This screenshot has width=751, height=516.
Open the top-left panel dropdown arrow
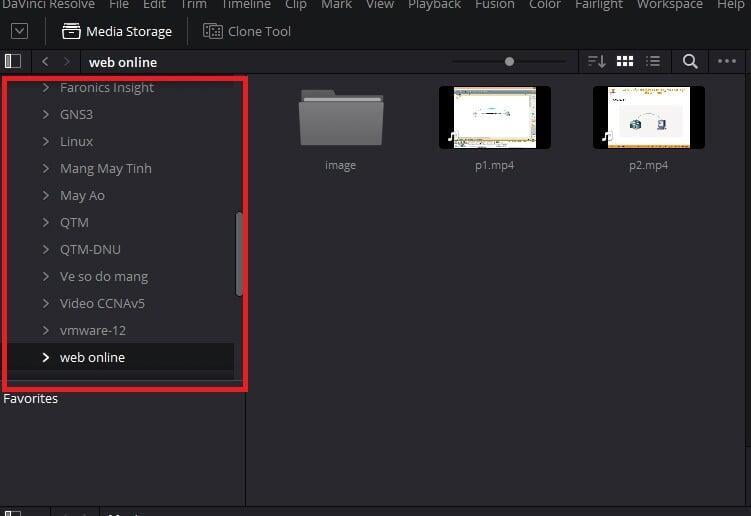tap(19, 31)
